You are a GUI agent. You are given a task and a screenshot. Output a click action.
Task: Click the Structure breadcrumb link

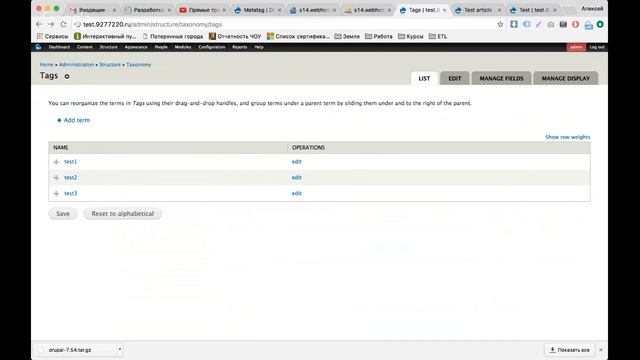click(110, 65)
